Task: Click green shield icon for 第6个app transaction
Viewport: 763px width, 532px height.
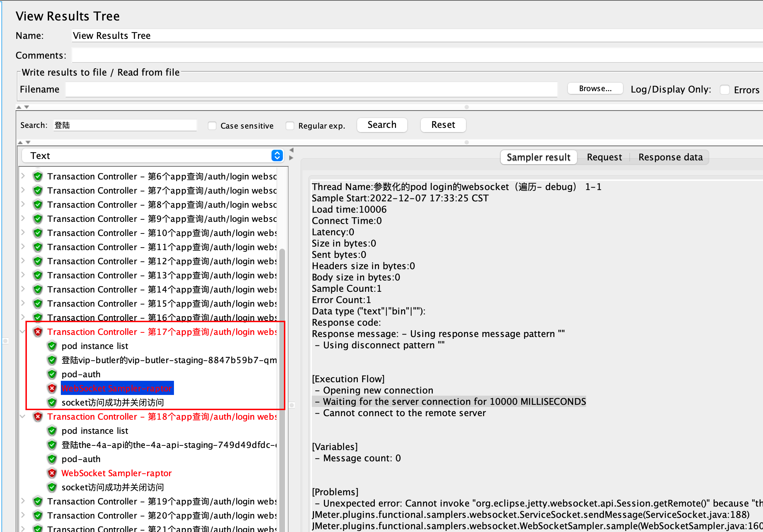Action: click(x=38, y=176)
